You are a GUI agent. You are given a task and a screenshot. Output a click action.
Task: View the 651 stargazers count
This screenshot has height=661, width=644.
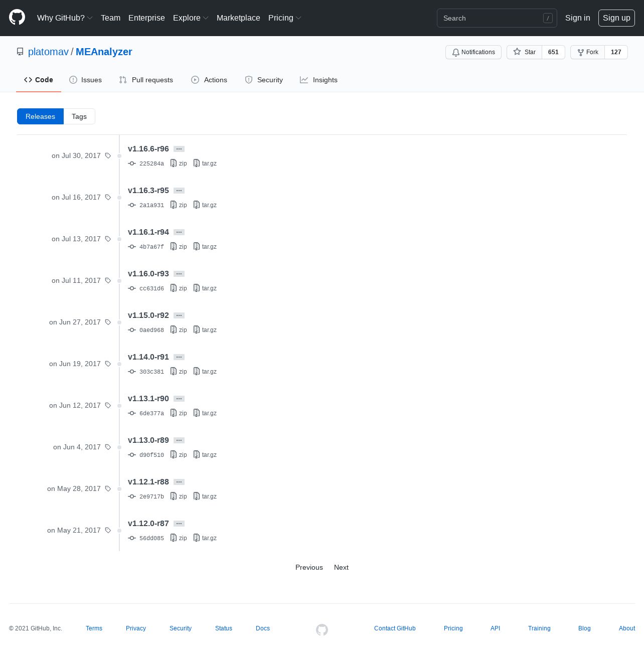pyautogui.click(x=553, y=52)
